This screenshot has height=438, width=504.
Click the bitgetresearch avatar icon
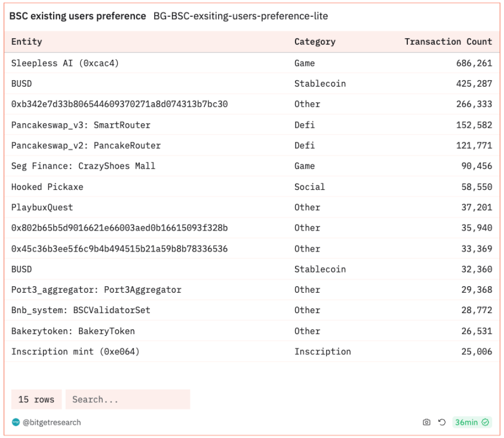tap(16, 422)
